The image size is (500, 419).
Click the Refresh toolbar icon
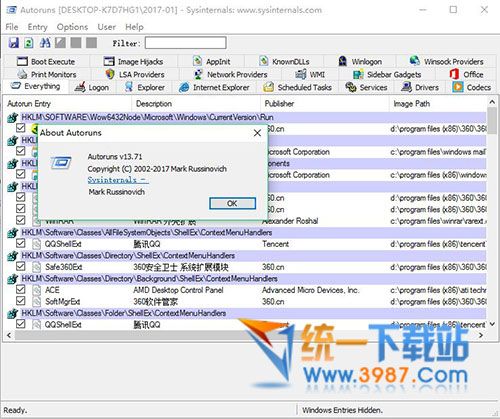click(x=29, y=43)
